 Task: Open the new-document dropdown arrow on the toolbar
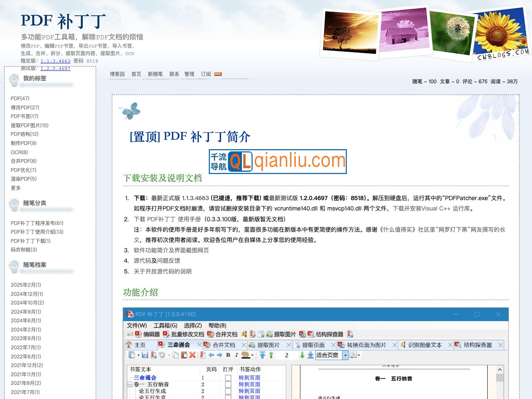[138, 355]
